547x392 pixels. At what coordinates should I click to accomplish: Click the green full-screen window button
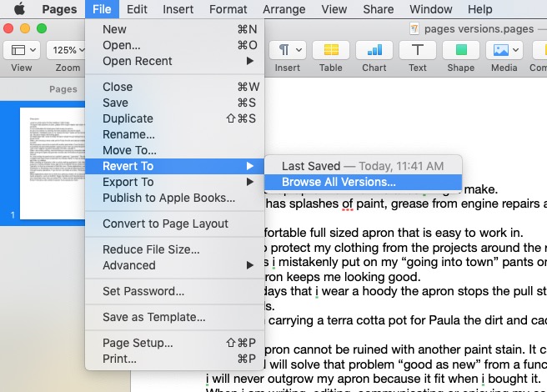pos(42,28)
